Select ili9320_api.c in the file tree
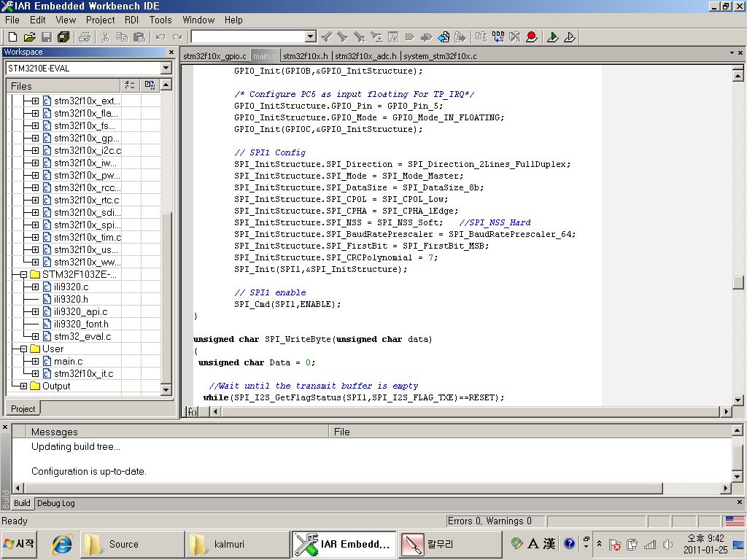Screen dimensions: 747x560 pyautogui.click(x=80, y=312)
